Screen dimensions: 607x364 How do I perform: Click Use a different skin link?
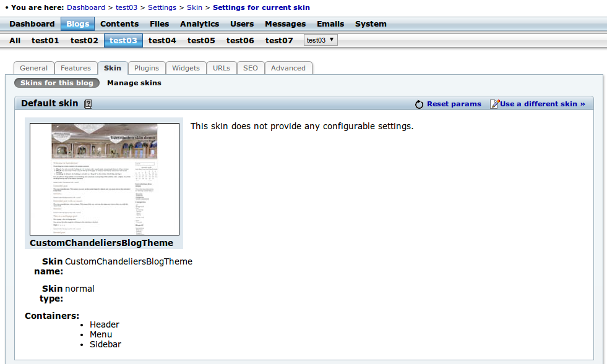(543, 104)
